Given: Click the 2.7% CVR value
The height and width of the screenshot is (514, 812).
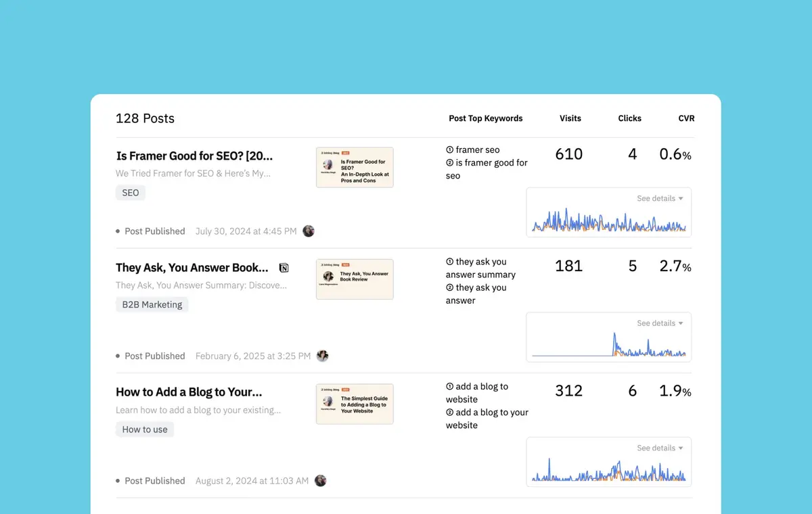Looking at the screenshot, I should [675, 266].
